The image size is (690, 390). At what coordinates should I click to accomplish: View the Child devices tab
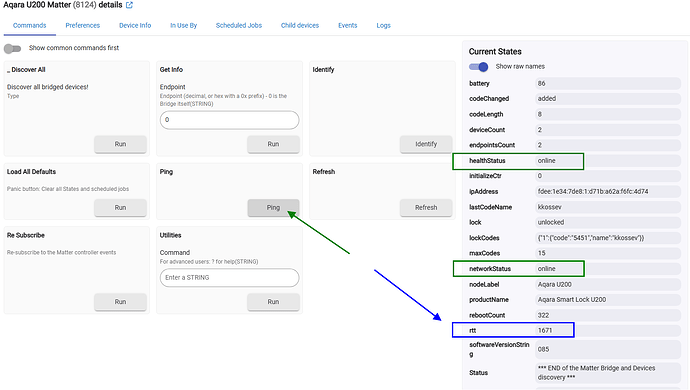pos(300,26)
